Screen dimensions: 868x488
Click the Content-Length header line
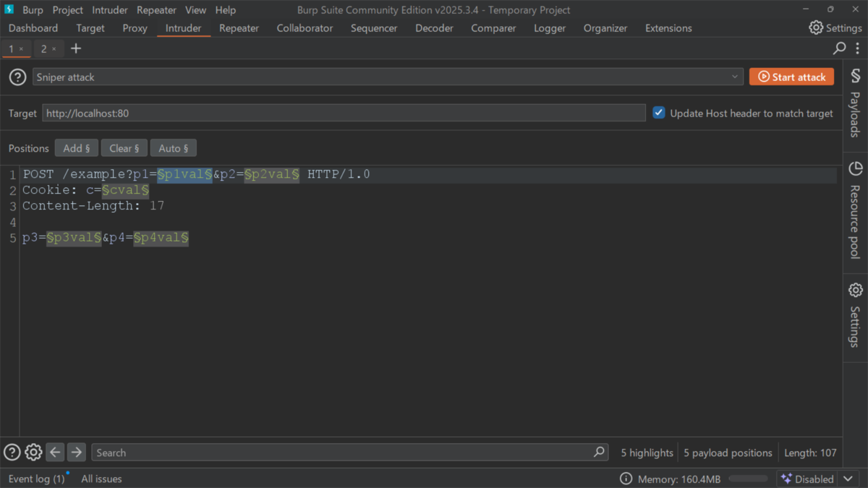[93, 206]
